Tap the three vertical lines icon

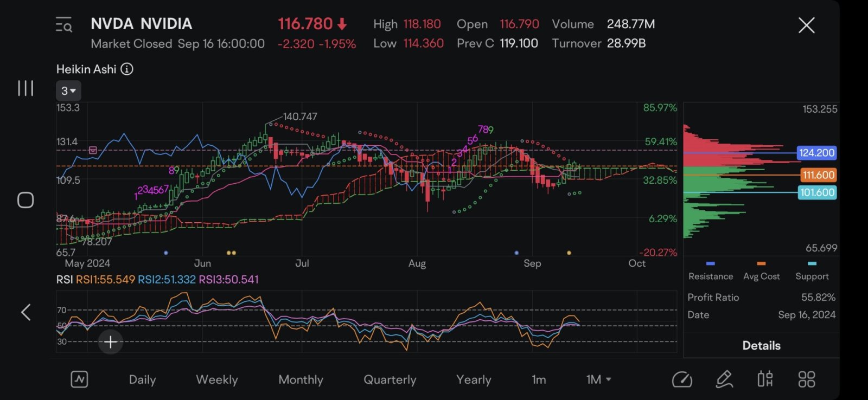(x=25, y=88)
